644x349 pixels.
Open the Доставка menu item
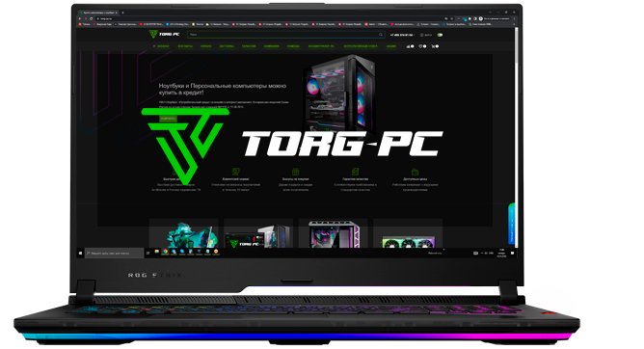227,46
